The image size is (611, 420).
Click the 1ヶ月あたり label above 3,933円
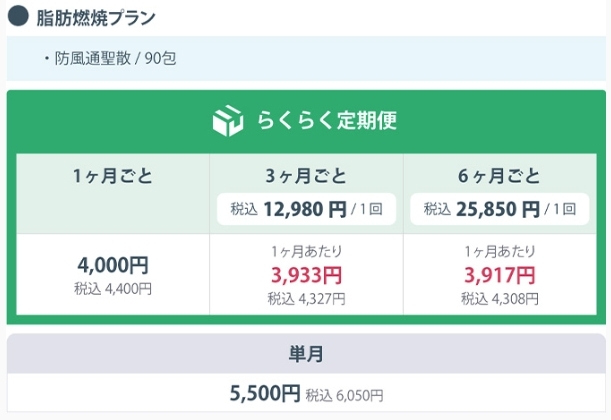307,252
